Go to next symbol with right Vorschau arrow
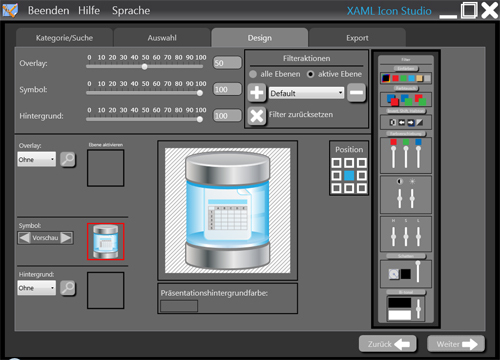500x360 pixels. [x=66, y=238]
